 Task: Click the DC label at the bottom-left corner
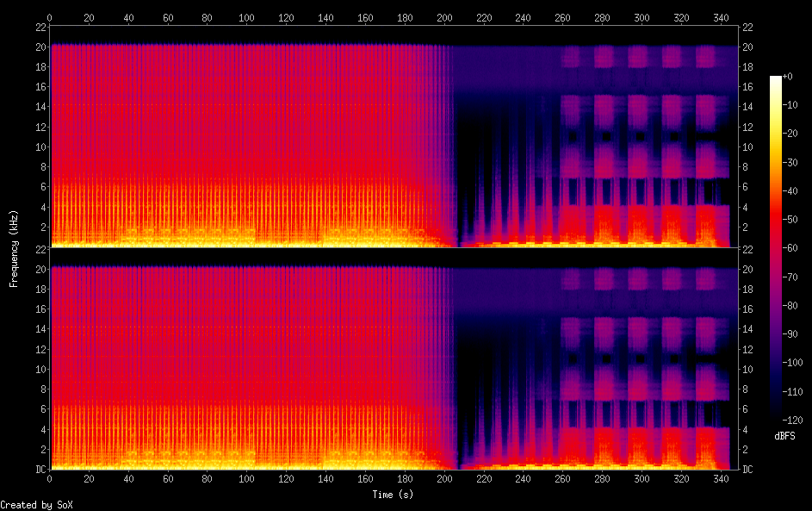click(x=39, y=470)
